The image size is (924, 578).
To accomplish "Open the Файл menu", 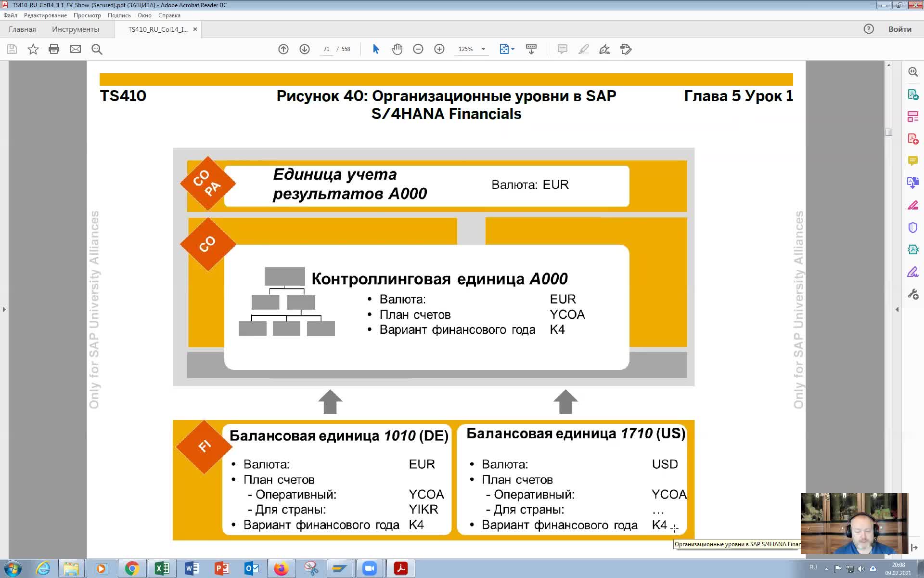I will click(x=10, y=15).
